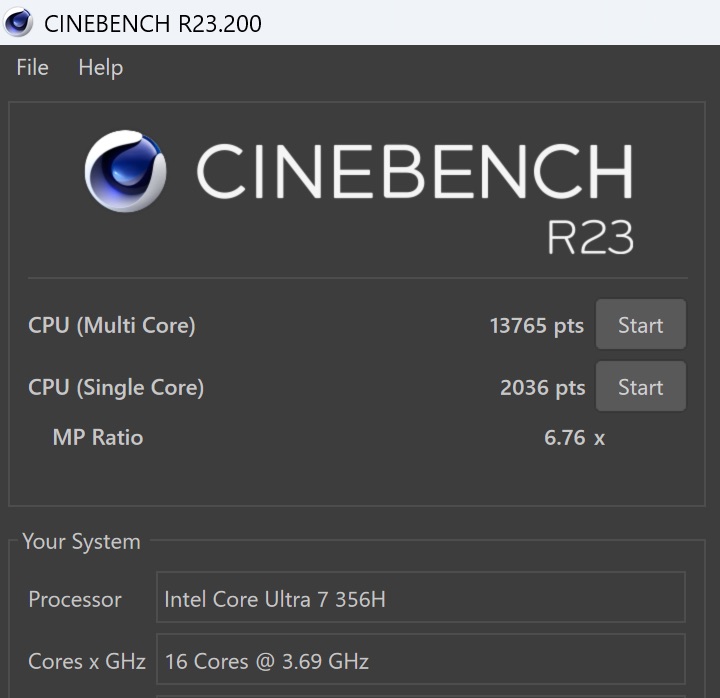Screen dimensions: 720x698
Task: Click the CINEBENCH R23.200 window title
Action: point(153,23)
